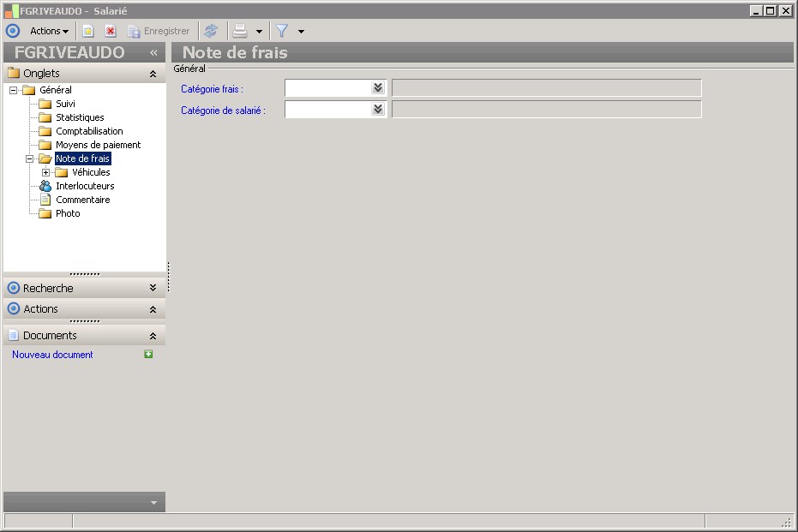
Task: Click the Documents section icon
Action: click(x=14, y=335)
